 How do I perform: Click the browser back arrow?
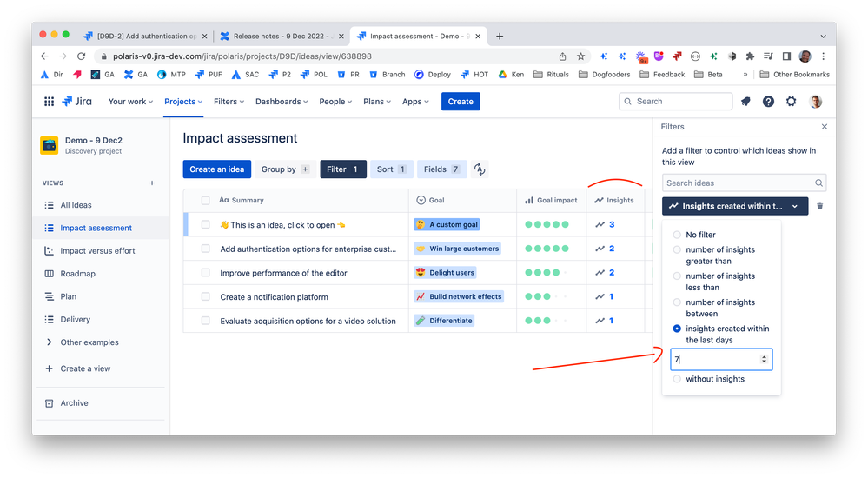44,56
